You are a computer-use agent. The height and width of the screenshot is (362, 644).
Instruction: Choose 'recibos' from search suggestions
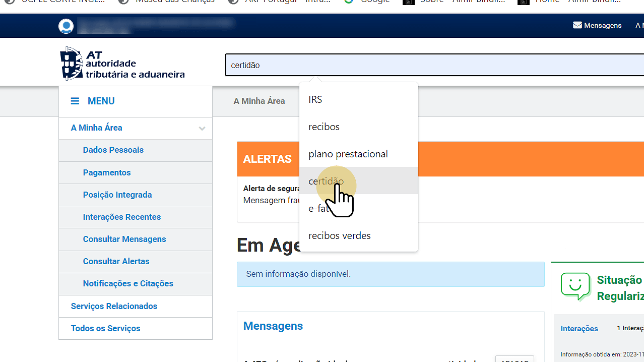pyautogui.click(x=324, y=127)
